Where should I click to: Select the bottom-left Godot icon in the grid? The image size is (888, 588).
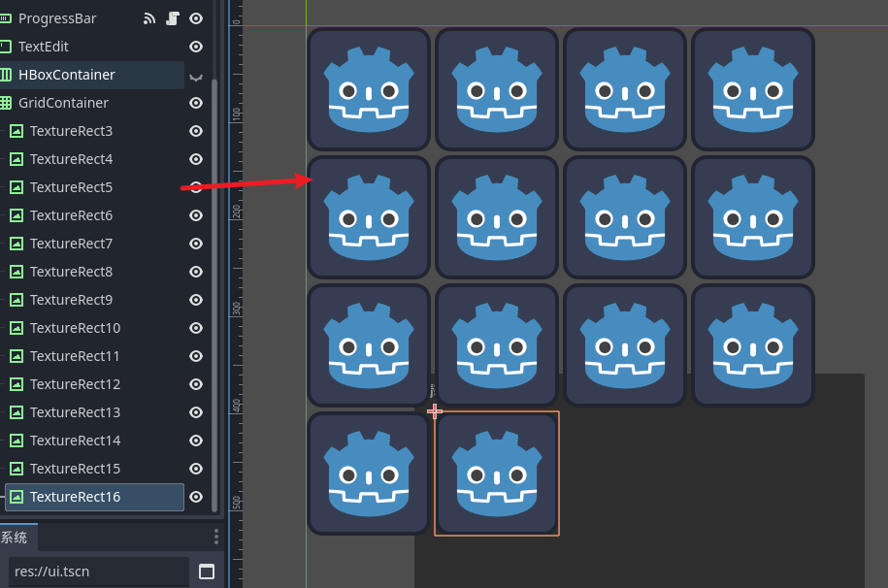coord(369,474)
